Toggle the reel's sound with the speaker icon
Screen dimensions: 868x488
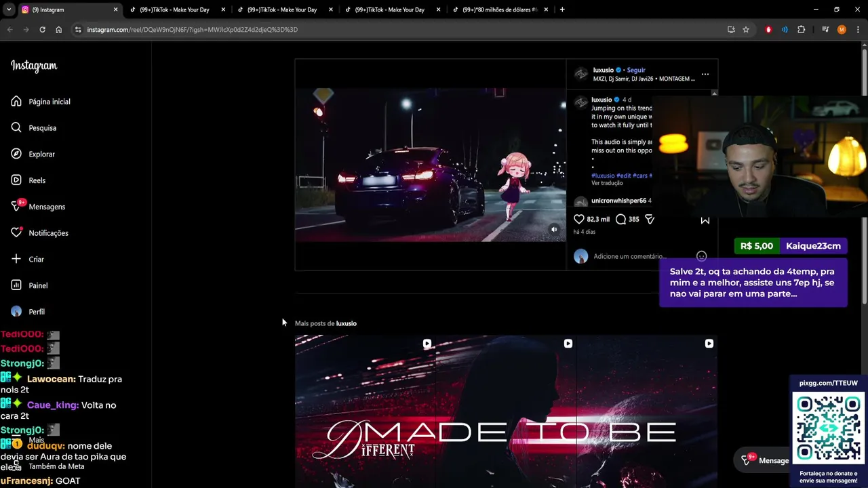tap(554, 230)
